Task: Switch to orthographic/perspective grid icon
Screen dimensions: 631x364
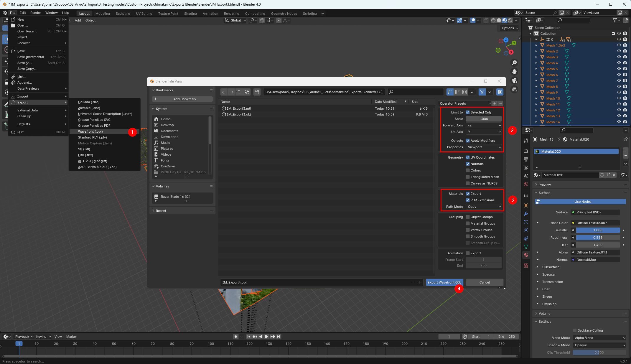Action: pos(514,89)
